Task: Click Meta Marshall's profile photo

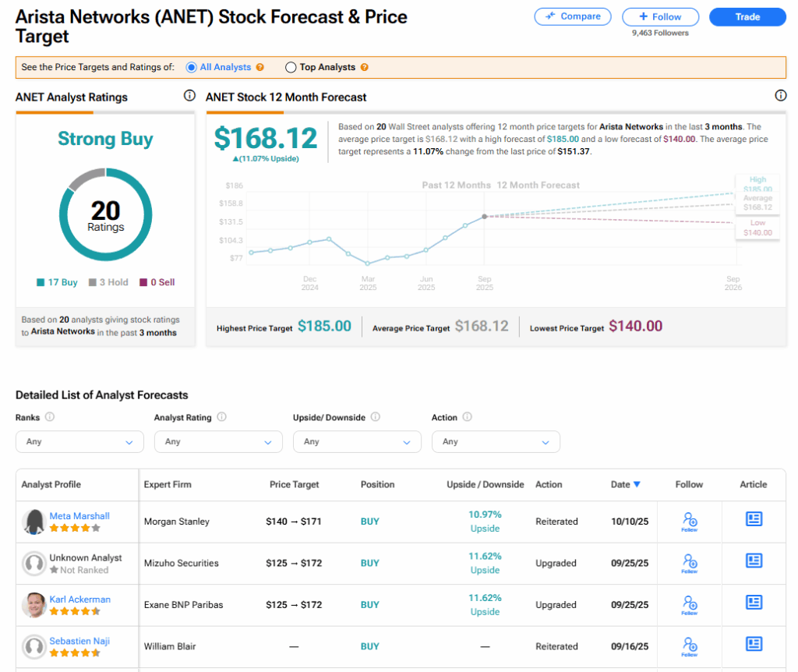Action: coord(34,522)
